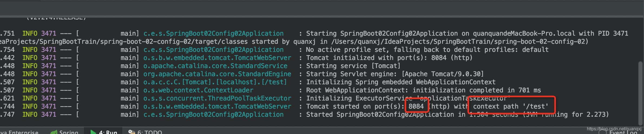Open the Java Enterprise tool window
Screen dimensions: 644x134
click(19, 132)
